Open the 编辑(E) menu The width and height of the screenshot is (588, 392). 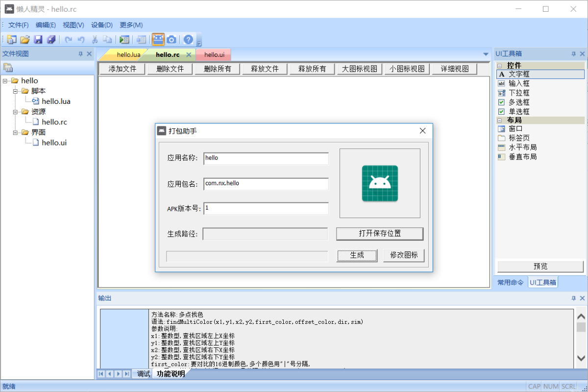pyautogui.click(x=46, y=25)
